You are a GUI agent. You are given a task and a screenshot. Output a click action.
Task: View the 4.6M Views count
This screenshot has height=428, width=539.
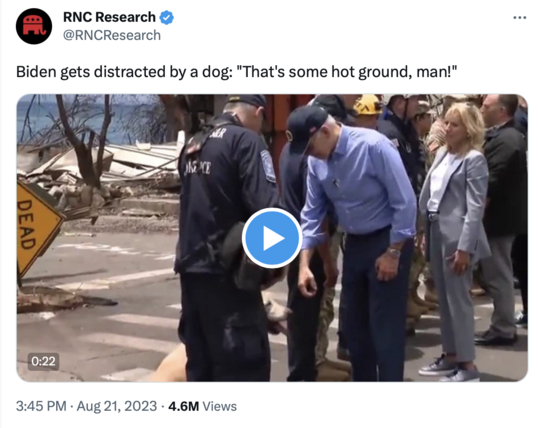click(202, 406)
